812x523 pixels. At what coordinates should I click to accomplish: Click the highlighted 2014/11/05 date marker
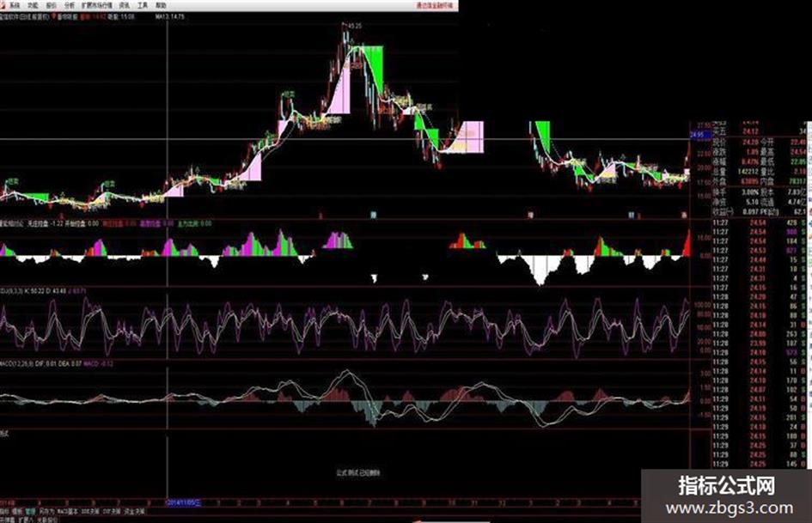point(183,502)
